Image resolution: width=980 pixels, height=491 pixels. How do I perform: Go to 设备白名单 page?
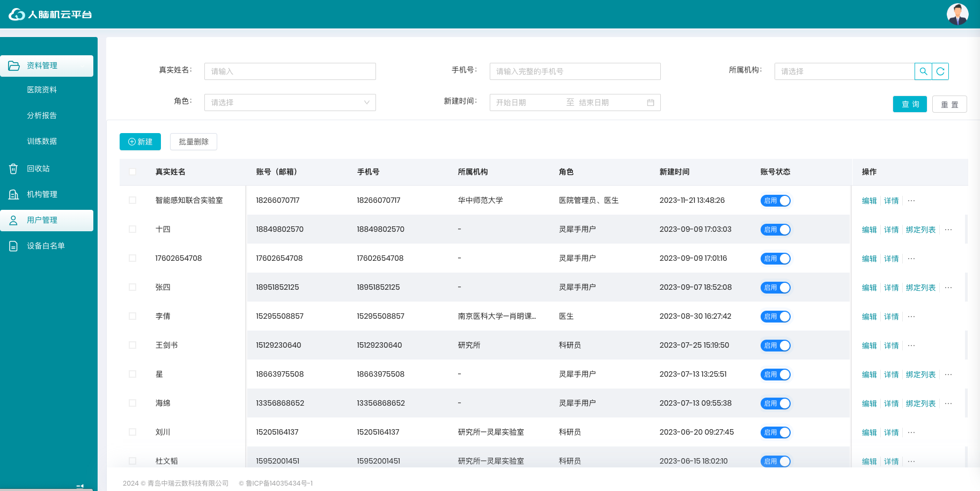pos(47,246)
